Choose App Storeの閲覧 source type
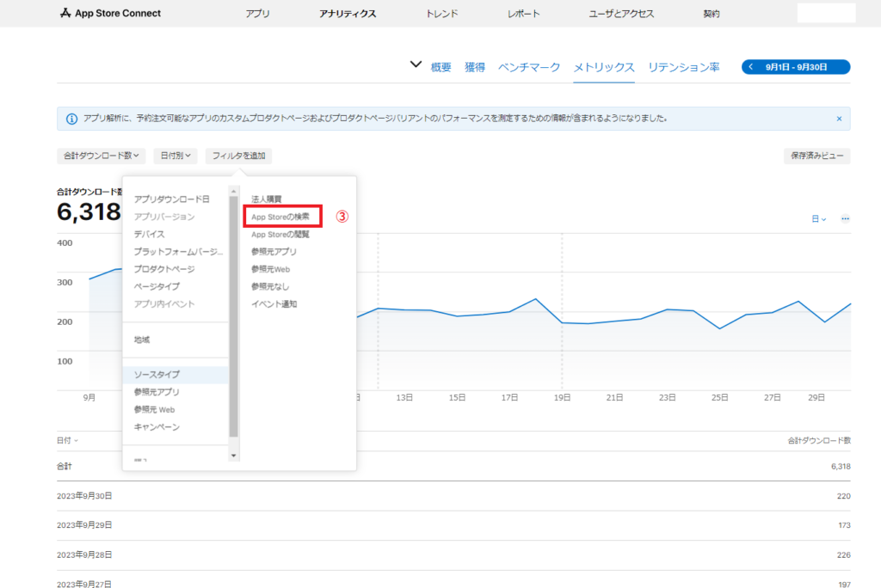The height and width of the screenshot is (588, 881). tap(280, 234)
